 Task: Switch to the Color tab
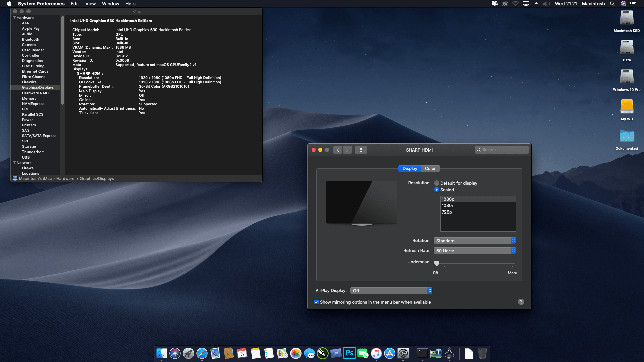(x=430, y=169)
